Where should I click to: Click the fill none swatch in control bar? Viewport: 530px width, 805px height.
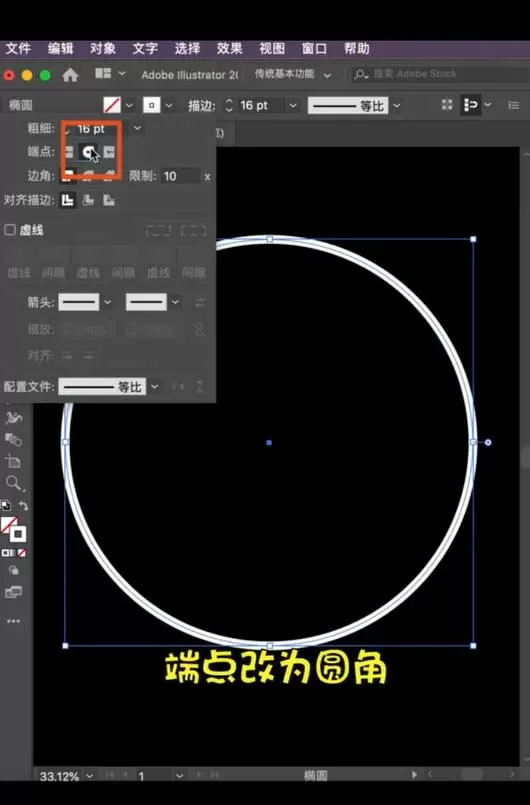point(112,105)
